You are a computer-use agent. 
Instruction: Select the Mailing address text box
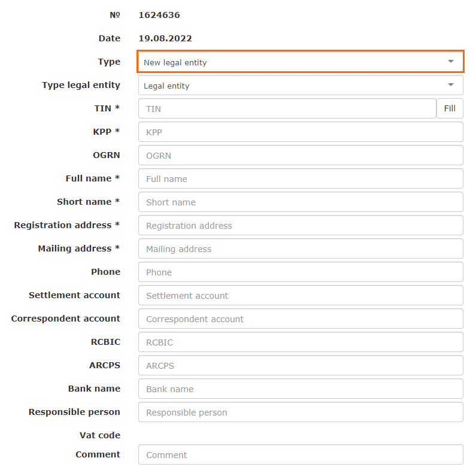pyautogui.click(x=301, y=249)
